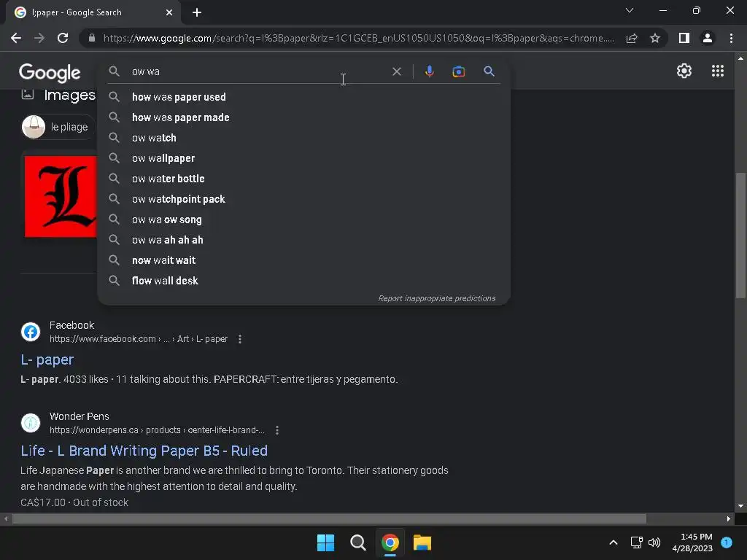Viewport: 747px width, 560px height.
Task: Click the Chrome icon in the taskbar
Action: tap(390, 542)
